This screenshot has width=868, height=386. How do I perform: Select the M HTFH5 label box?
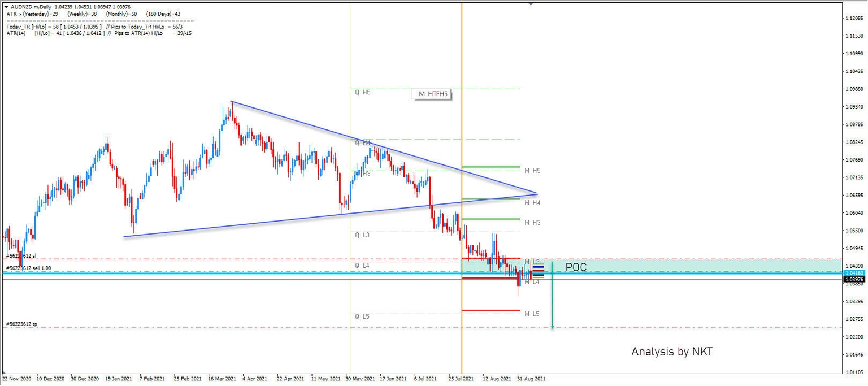tap(431, 94)
